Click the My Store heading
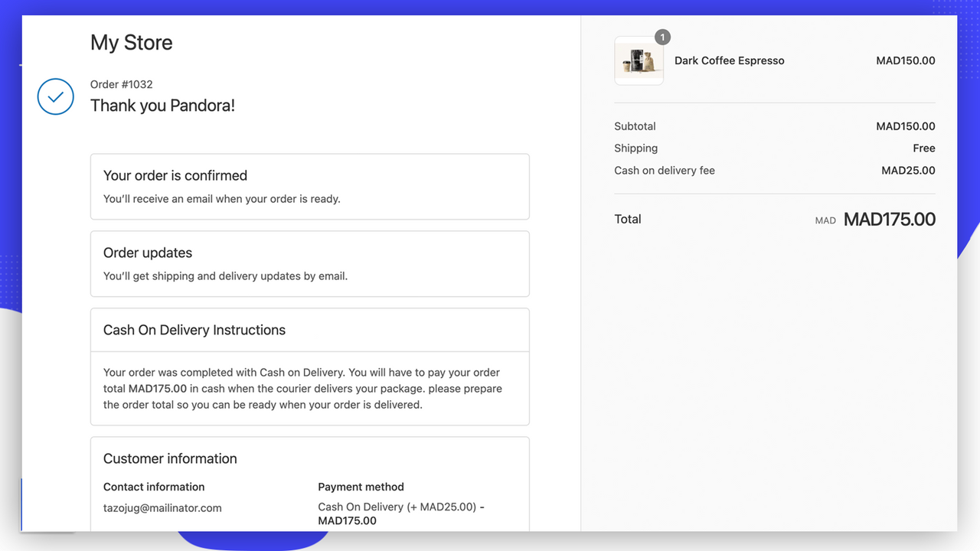The image size is (980, 551). tap(132, 43)
